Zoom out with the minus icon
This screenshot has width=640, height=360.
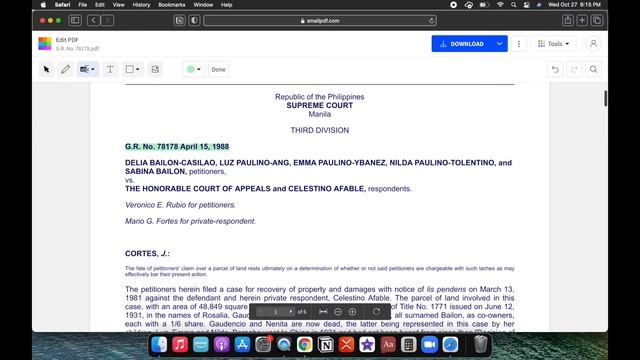pos(338,312)
